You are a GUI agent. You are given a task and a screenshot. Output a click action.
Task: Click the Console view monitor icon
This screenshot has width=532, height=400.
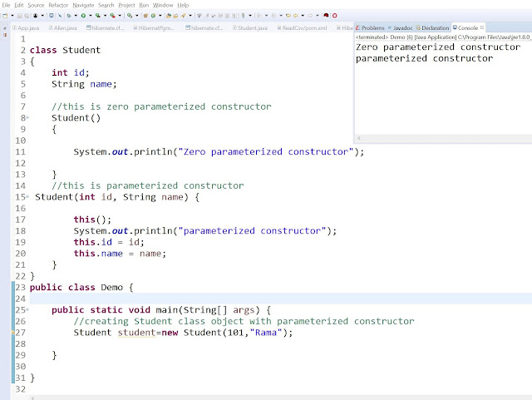pos(455,27)
